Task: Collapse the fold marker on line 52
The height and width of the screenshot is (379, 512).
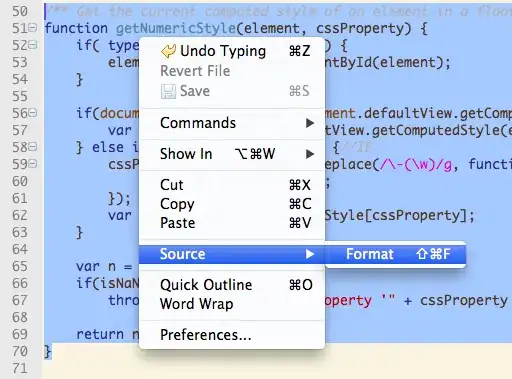Action: coord(33,45)
